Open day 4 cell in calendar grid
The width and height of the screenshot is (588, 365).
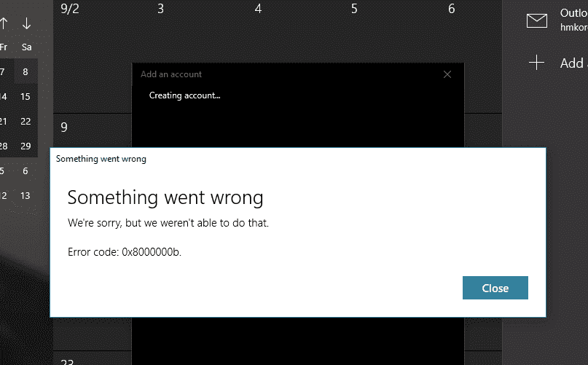[x=258, y=9]
